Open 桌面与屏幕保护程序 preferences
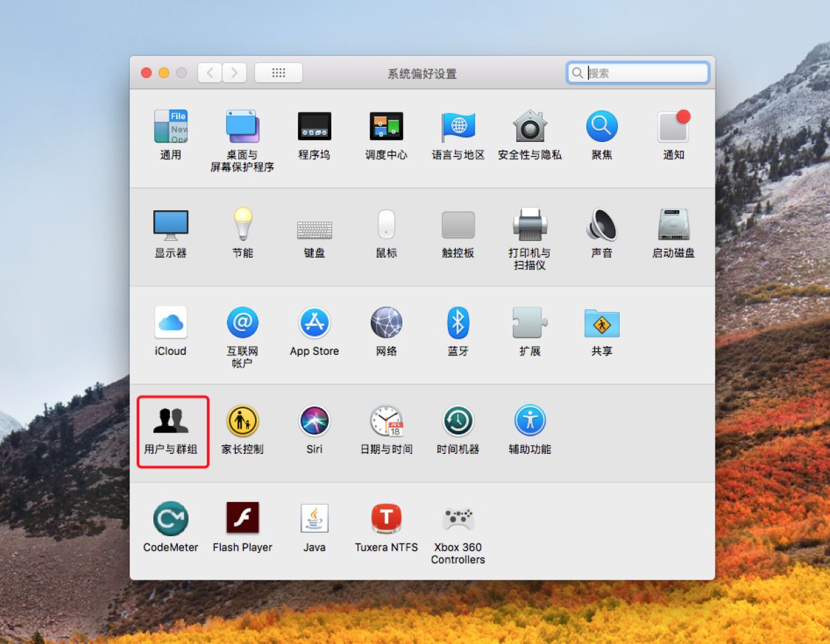This screenshot has width=830, height=644. pos(242,141)
